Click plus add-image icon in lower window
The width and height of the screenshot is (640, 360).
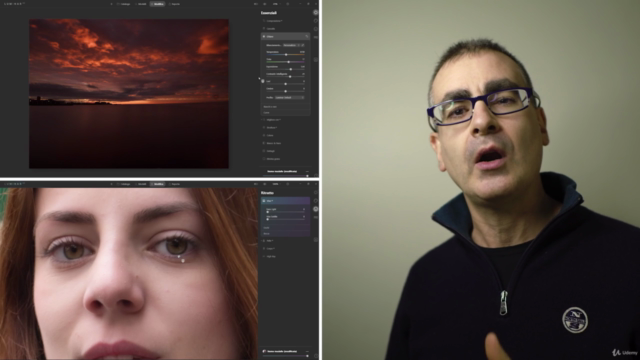coord(111,184)
